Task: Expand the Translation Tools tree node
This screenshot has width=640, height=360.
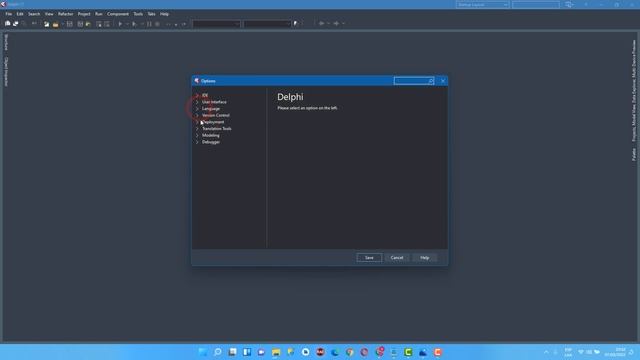Action: (x=197, y=129)
